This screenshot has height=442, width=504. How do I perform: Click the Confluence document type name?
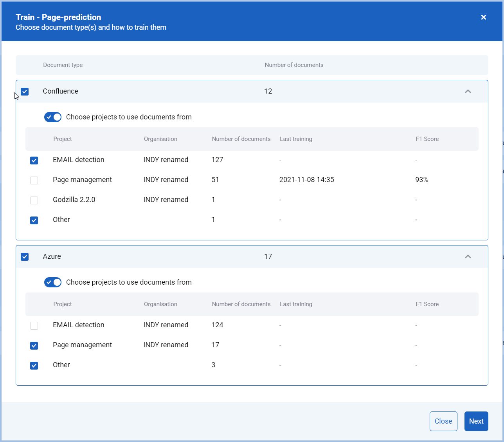(61, 91)
